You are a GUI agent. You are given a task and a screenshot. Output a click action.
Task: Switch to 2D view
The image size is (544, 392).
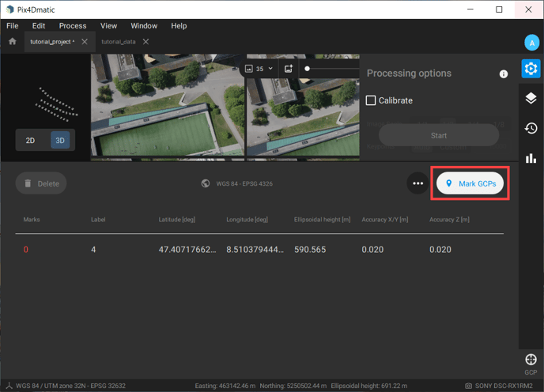point(31,140)
